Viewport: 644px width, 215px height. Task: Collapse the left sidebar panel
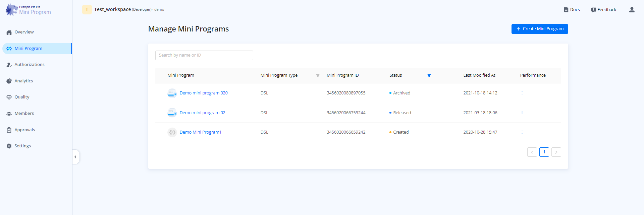(75, 157)
